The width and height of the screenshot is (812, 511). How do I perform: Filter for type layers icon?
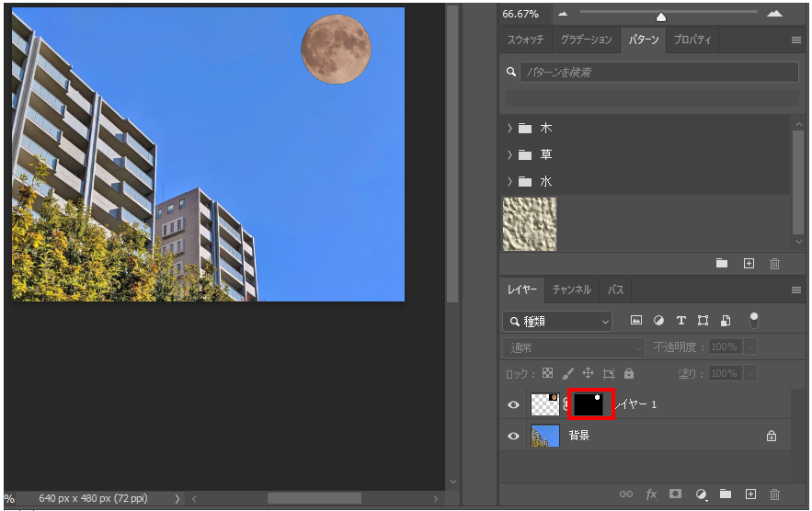tap(681, 321)
